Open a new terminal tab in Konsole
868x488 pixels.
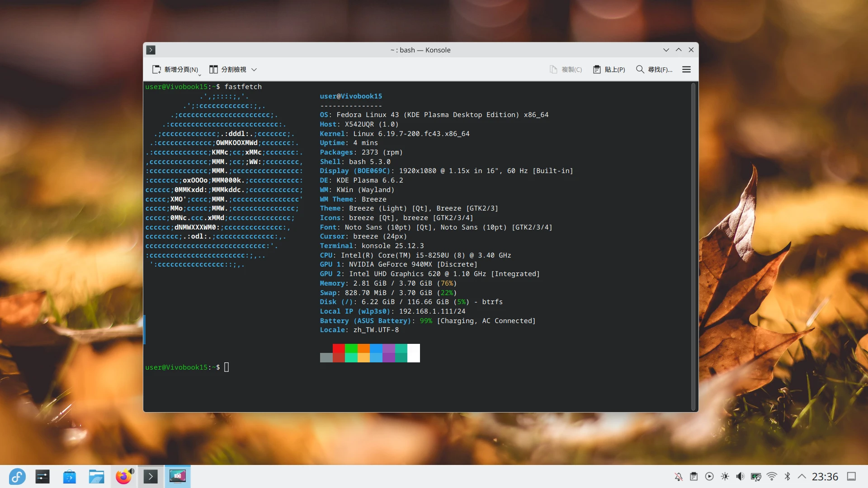(175, 69)
